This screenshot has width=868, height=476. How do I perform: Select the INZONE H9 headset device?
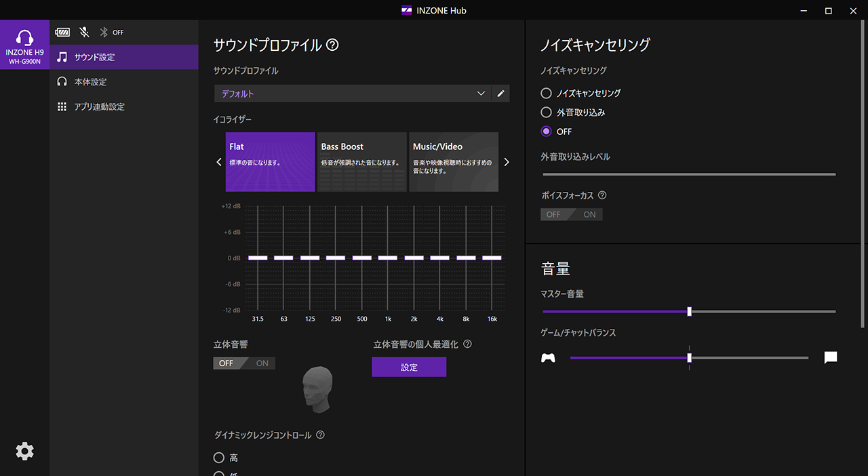click(x=24, y=44)
